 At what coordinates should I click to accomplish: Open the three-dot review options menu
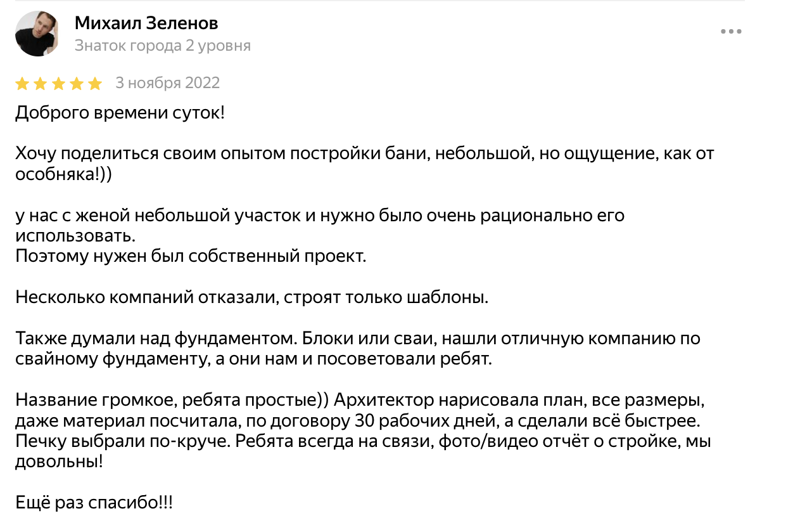[x=731, y=31]
